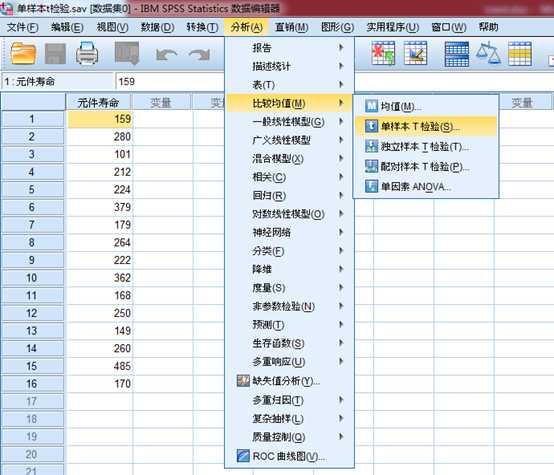Expand the 预测(T) submenu
The width and height of the screenshot is (554, 475).
(289, 324)
